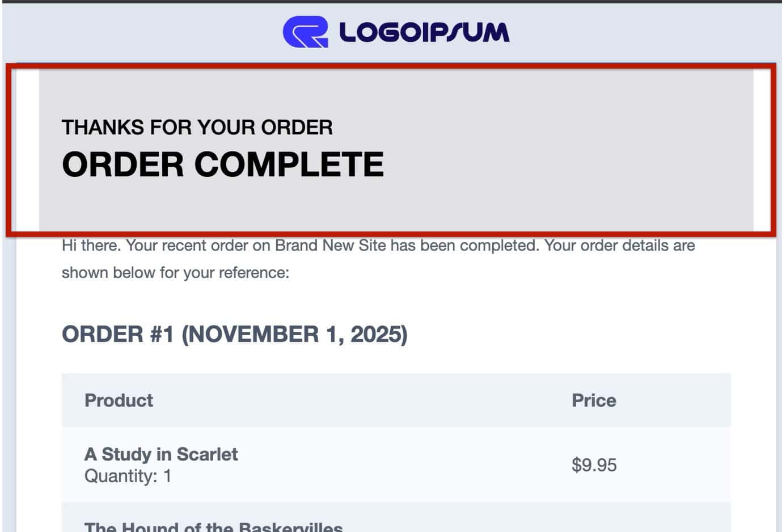782x532 pixels.
Task: Click the blue Logoipsum logo symbol
Action: click(x=305, y=32)
